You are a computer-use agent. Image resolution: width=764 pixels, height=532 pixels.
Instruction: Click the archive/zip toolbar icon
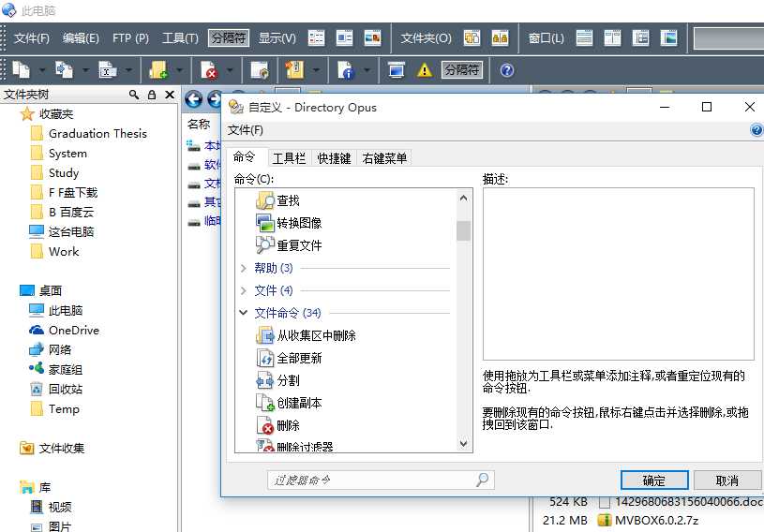[294, 70]
